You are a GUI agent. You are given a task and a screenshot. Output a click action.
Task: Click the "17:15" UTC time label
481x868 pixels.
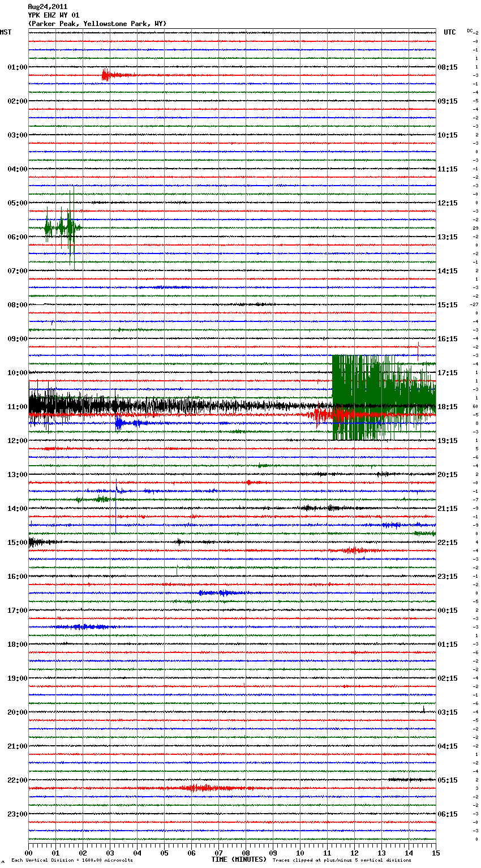point(448,373)
